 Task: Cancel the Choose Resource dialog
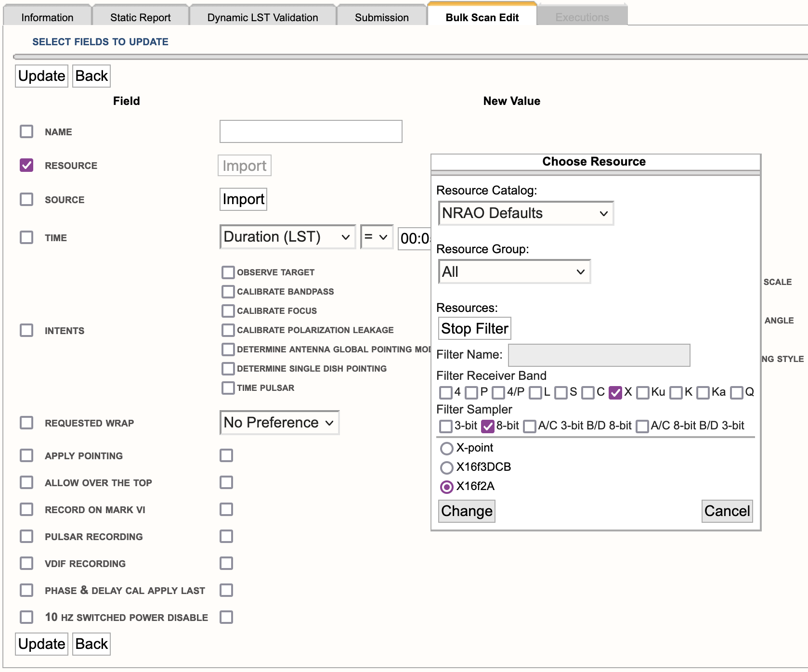727,511
